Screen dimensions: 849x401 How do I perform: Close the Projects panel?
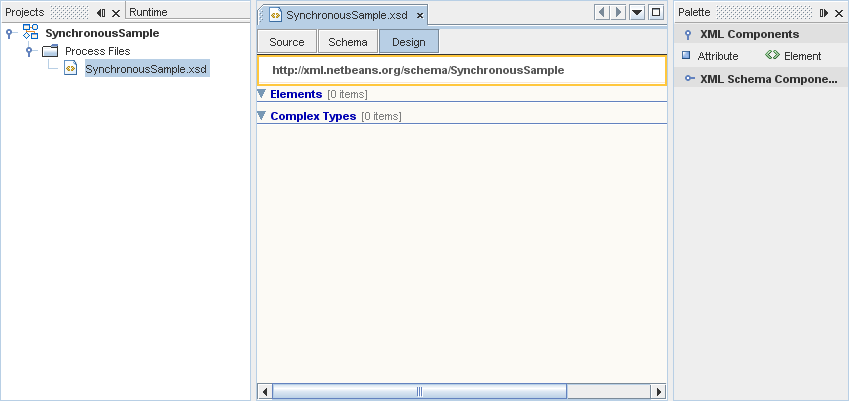click(116, 12)
